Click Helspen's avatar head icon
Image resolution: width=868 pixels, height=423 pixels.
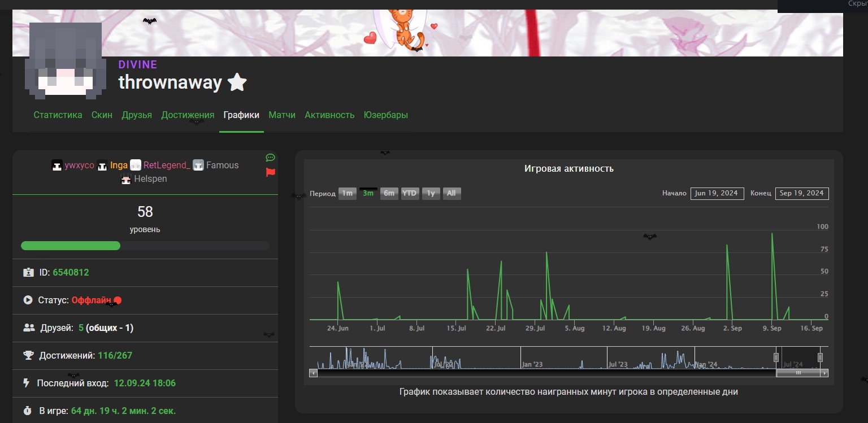click(x=127, y=180)
